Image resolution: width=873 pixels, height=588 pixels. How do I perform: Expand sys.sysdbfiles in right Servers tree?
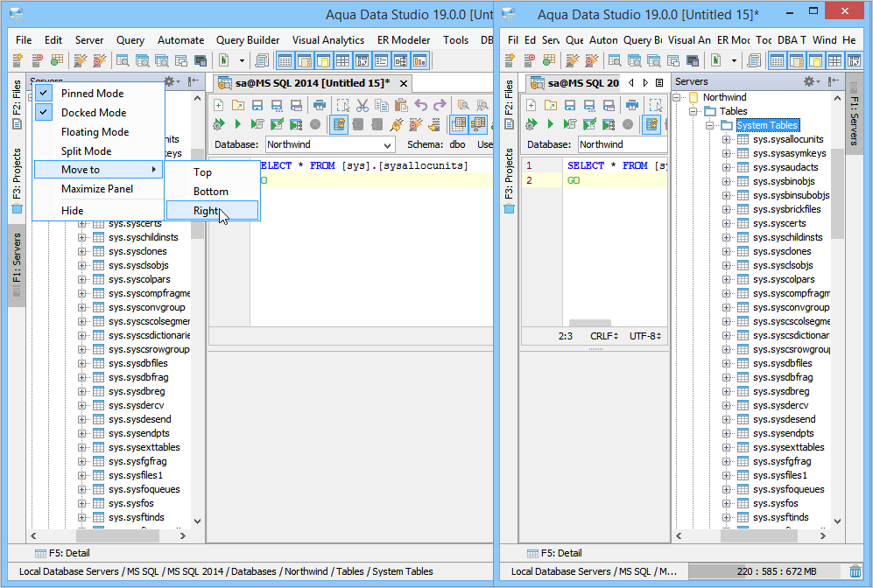click(x=727, y=363)
